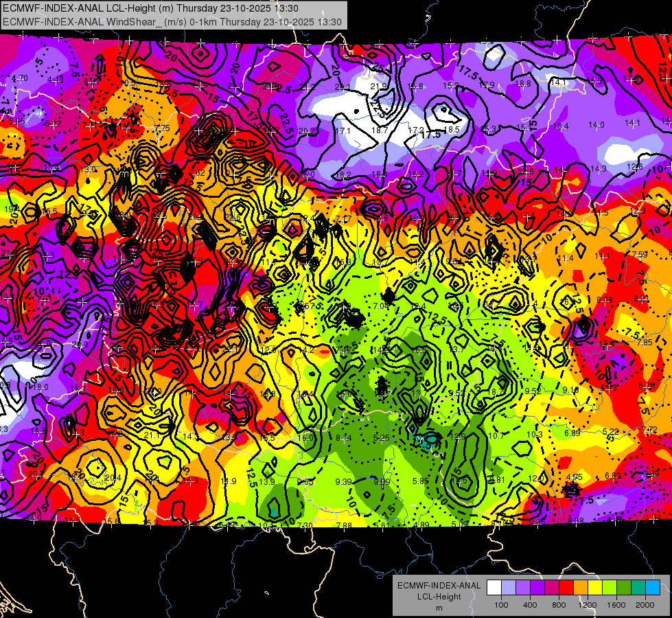Select the lime green legend swatch
Viewport: 672px width, 618px height.
[x=610, y=588]
